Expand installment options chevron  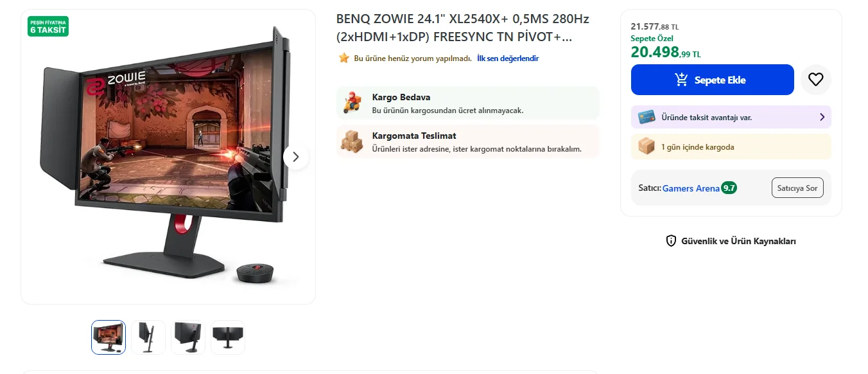click(822, 117)
